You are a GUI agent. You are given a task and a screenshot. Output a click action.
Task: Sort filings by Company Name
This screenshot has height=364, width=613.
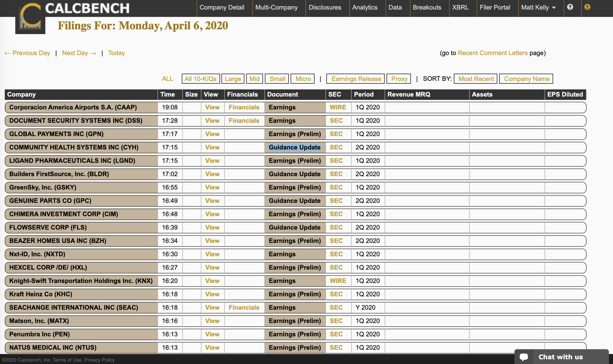[x=526, y=79]
